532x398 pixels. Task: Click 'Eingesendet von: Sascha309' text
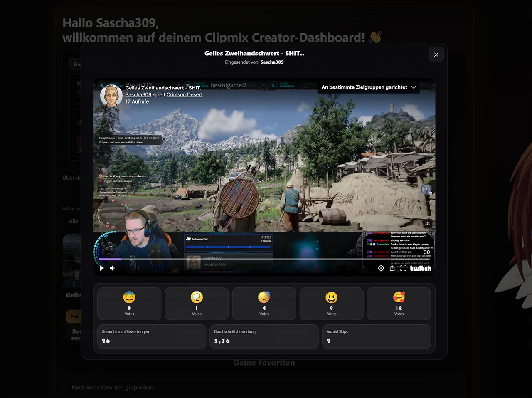tap(254, 62)
